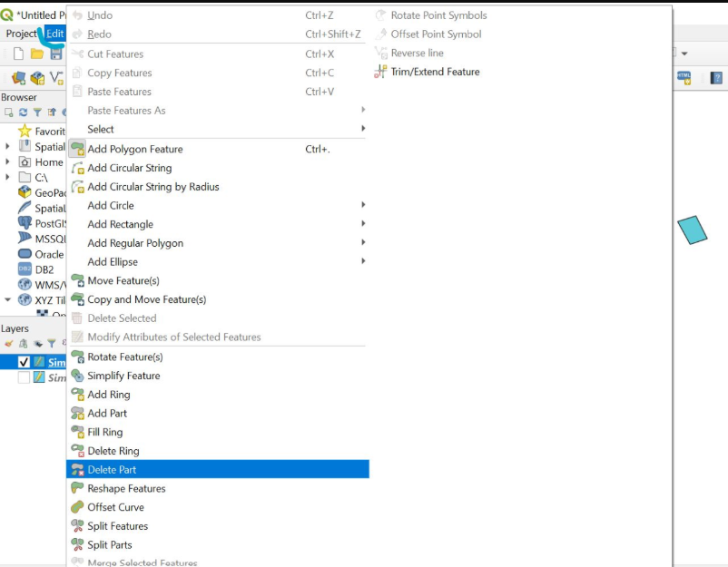The height and width of the screenshot is (567, 728).
Task: Expand the Spatial Bookmarks tree item
Action: pyautogui.click(x=5, y=147)
